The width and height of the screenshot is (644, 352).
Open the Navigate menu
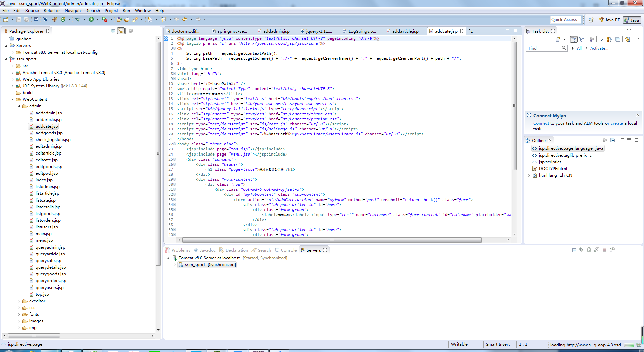(73, 11)
